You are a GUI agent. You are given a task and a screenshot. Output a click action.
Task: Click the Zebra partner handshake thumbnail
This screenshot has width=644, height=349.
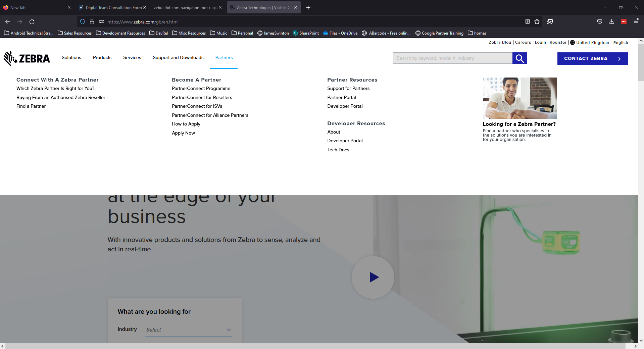pos(519,98)
